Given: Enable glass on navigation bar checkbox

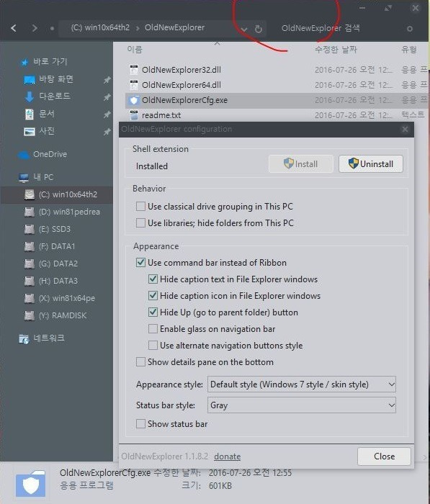Looking at the screenshot, I should [153, 329].
